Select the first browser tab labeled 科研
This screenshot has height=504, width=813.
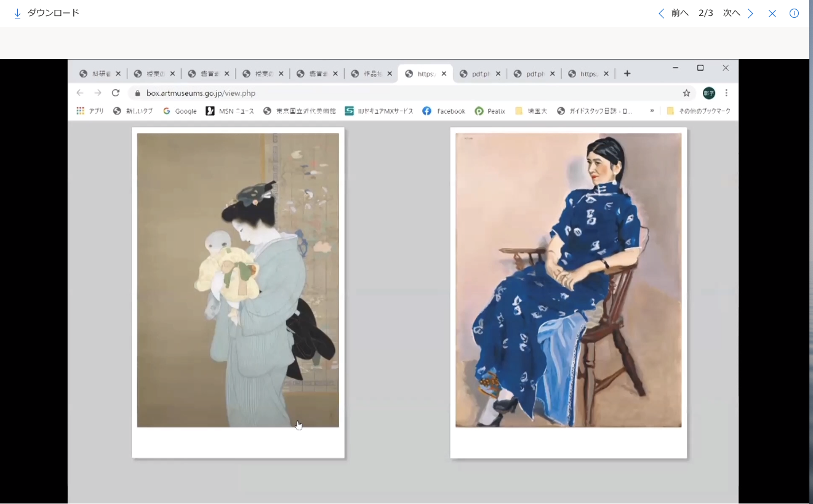pos(100,74)
